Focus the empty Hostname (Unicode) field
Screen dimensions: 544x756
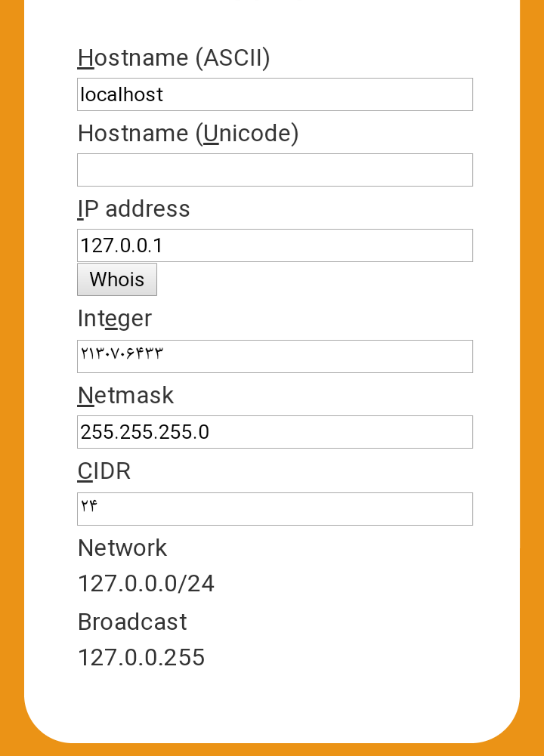[274, 170]
